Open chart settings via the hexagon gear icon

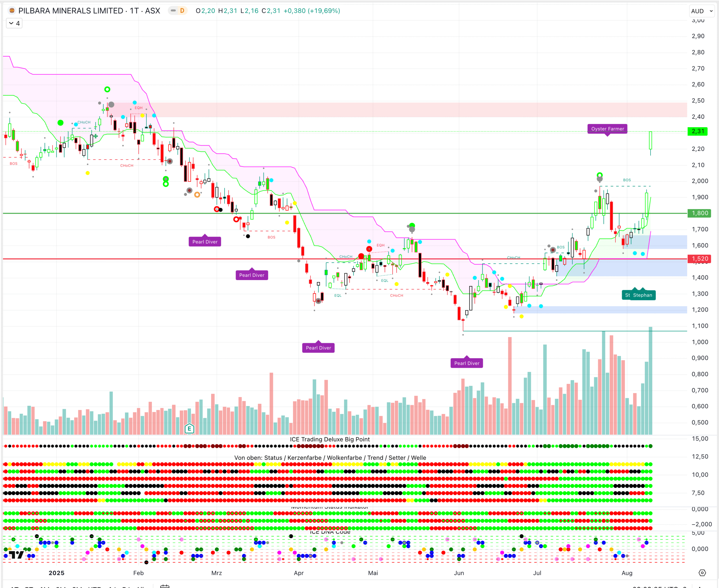[702, 573]
